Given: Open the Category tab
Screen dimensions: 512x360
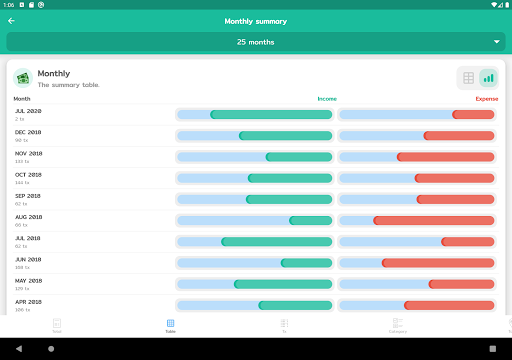Looking at the screenshot, I should coord(398,325).
